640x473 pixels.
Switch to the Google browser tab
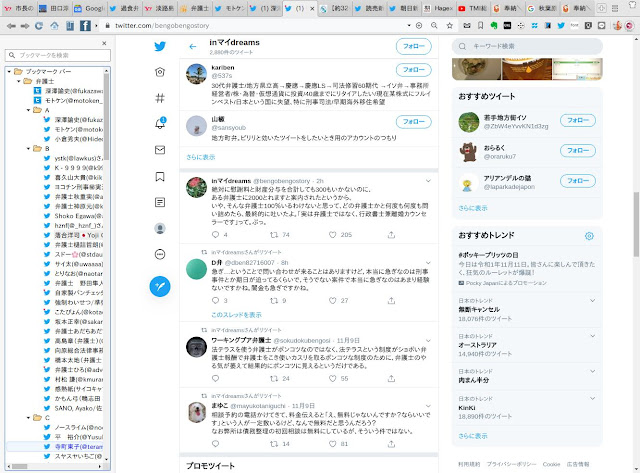tap(90, 8)
